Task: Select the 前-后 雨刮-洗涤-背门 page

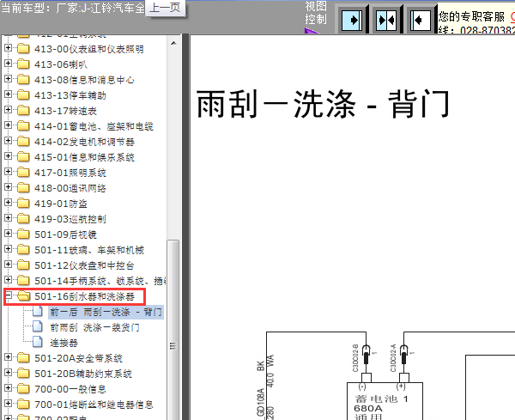Action: [x=106, y=312]
